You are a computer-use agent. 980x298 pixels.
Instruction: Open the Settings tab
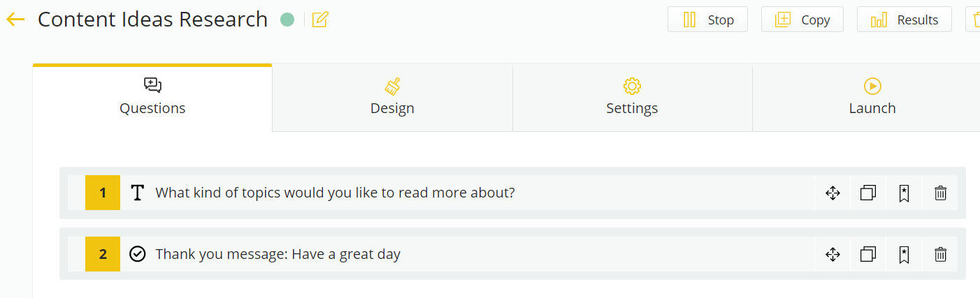[x=632, y=98]
